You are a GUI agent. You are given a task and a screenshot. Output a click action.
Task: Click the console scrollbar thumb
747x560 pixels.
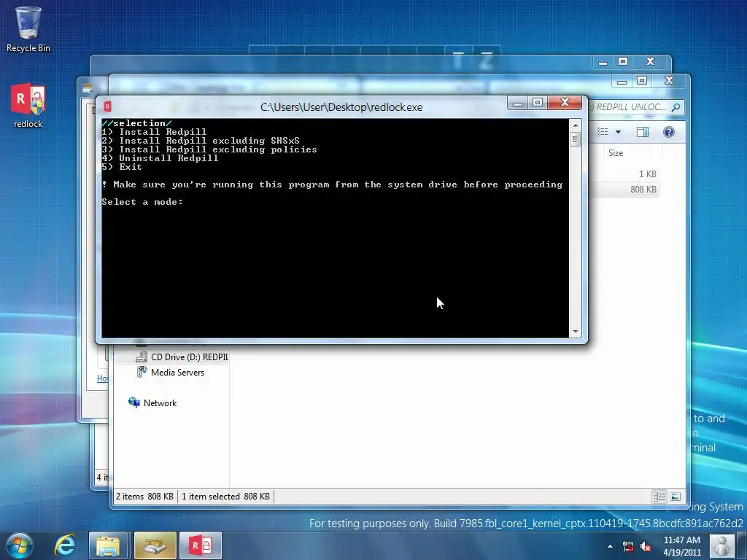pos(575,139)
